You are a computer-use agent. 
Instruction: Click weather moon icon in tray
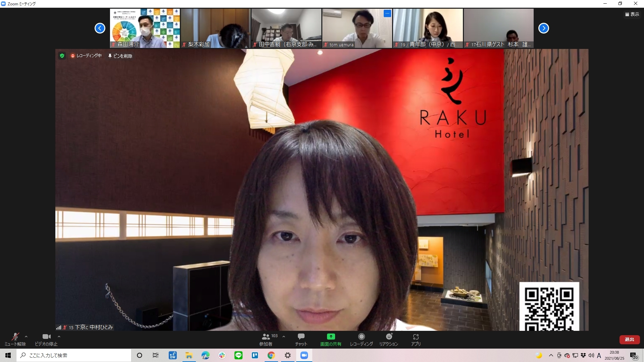pyautogui.click(x=539, y=355)
